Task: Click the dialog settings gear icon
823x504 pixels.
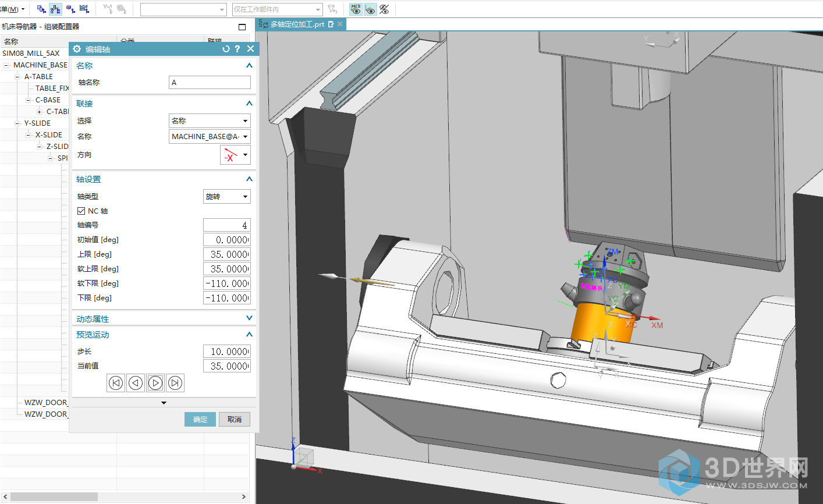Action: 77,49
